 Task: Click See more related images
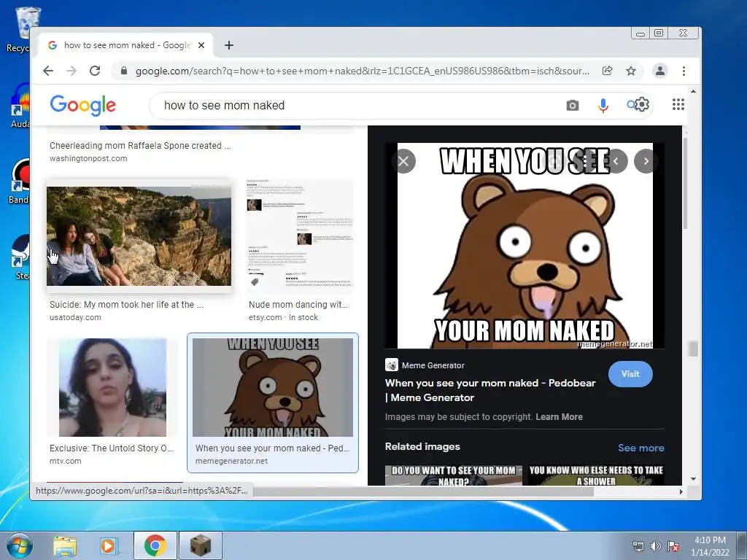640,448
